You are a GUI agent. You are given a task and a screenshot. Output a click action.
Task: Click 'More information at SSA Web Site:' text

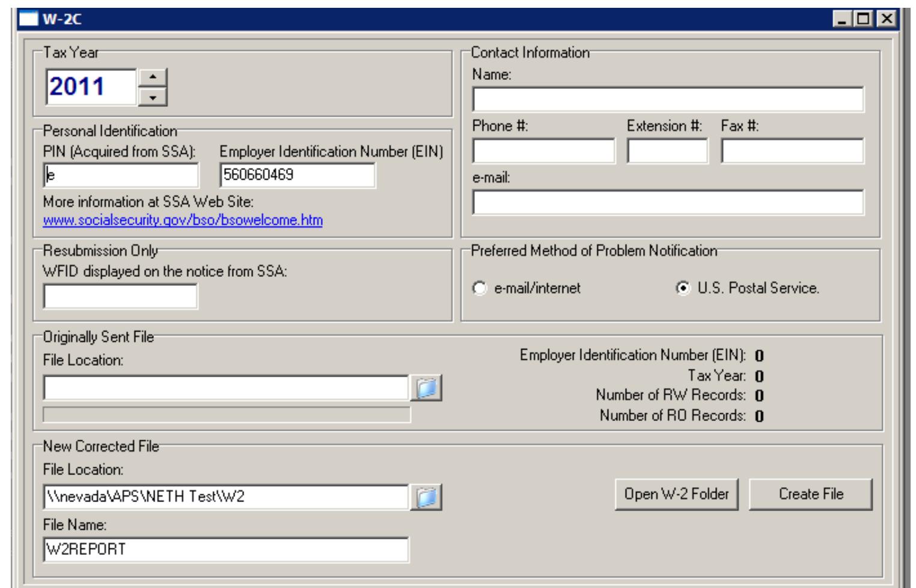pos(148,202)
